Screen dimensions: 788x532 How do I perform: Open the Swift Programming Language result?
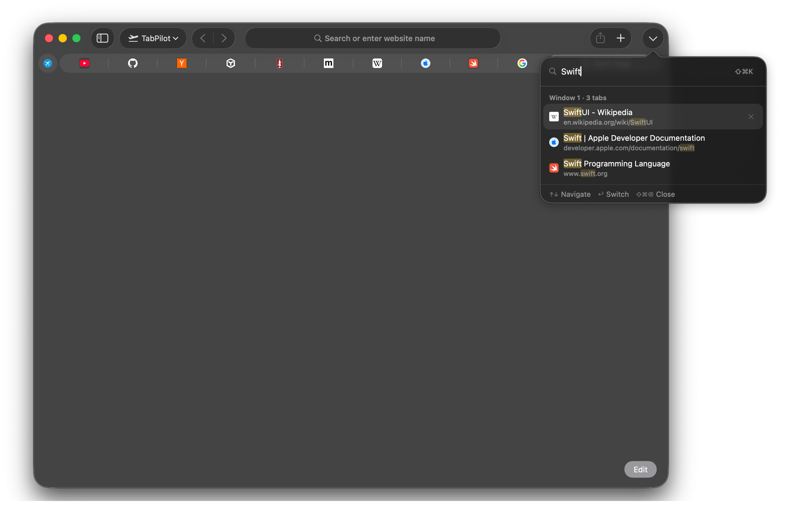tap(653, 168)
